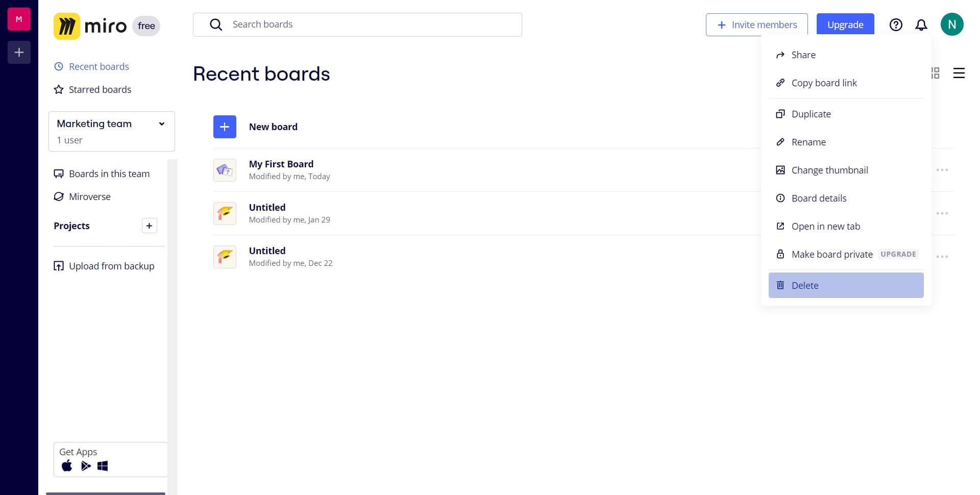Screen dimensions: 980x495
Task: Click the Boards in this team icon
Action: (58, 174)
